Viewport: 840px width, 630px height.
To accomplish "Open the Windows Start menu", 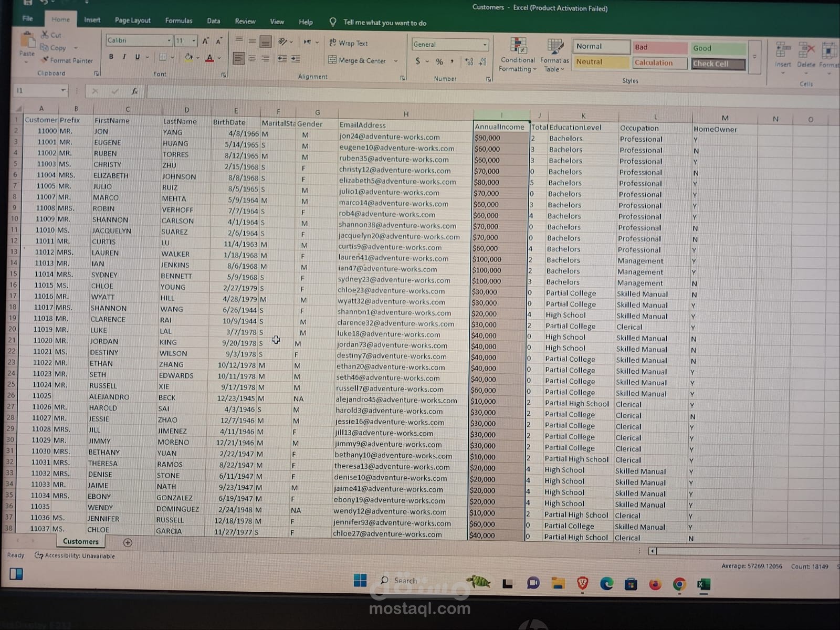I will pos(360,580).
